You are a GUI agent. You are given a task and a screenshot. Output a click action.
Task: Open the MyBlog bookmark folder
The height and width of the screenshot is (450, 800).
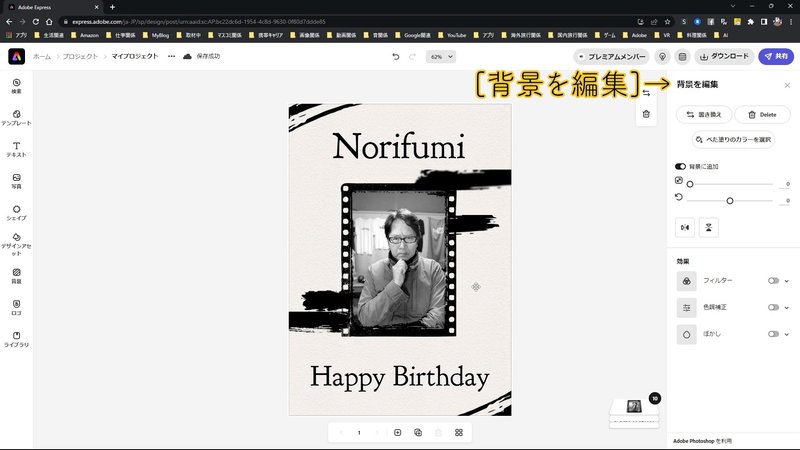[x=156, y=35]
